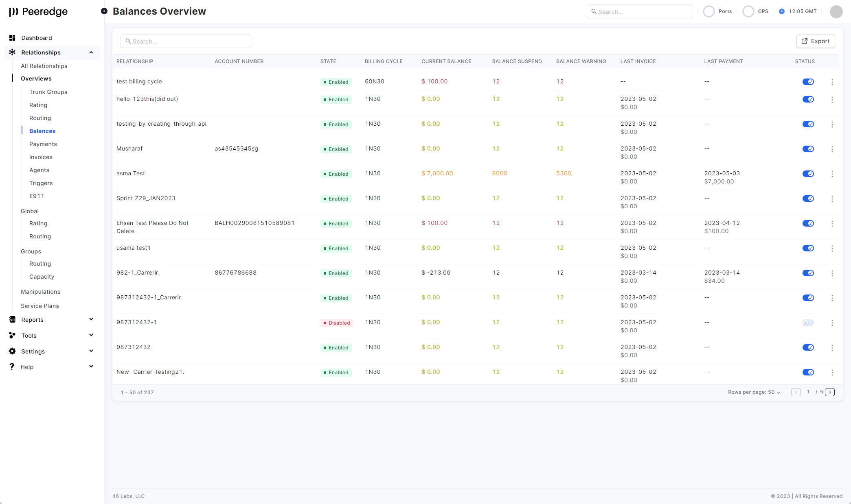851x504 pixels.
Task: Collapse the Relationships sidebar section
Action: tap(91, 52)
